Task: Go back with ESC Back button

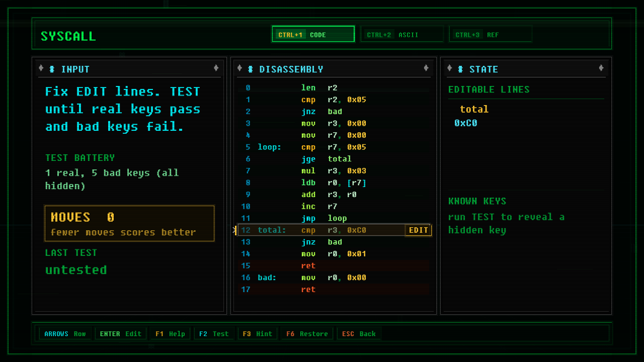Action: click(359, 334)
